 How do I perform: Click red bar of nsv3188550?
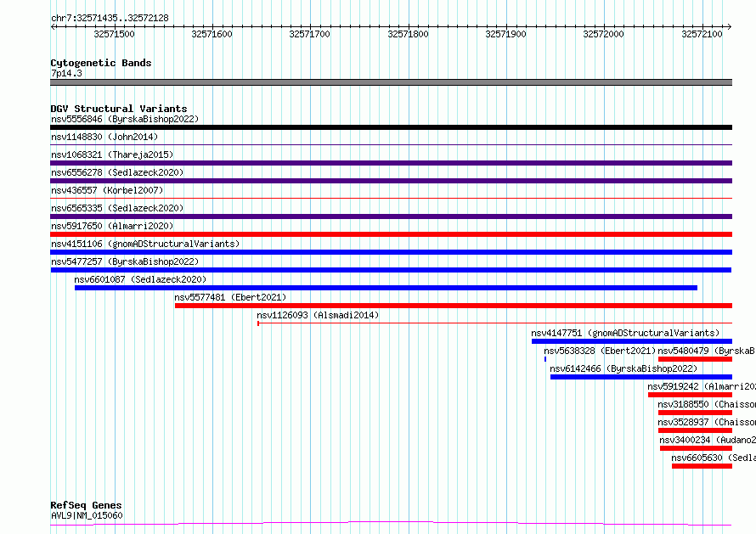[x=695, y=413]
